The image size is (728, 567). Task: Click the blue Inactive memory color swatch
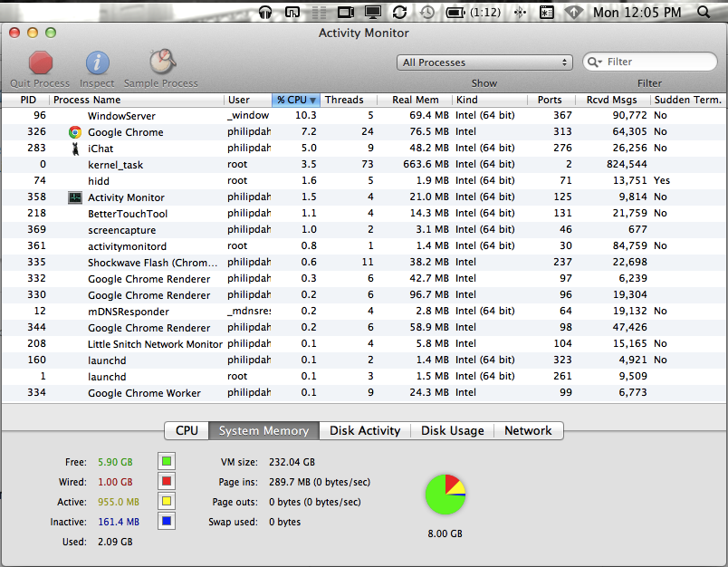click(167, 522)
